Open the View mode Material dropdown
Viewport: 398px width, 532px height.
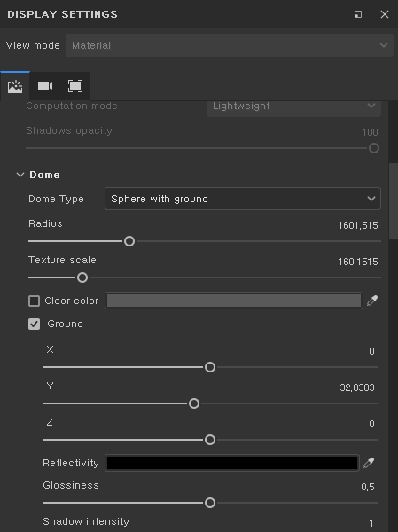[x=230, y=45]
